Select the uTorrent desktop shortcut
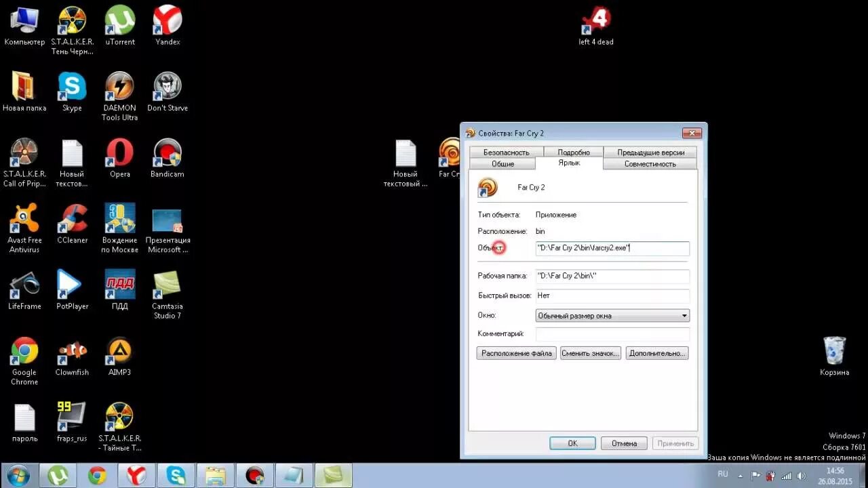The image size is (868, 488). click(120, 27)
